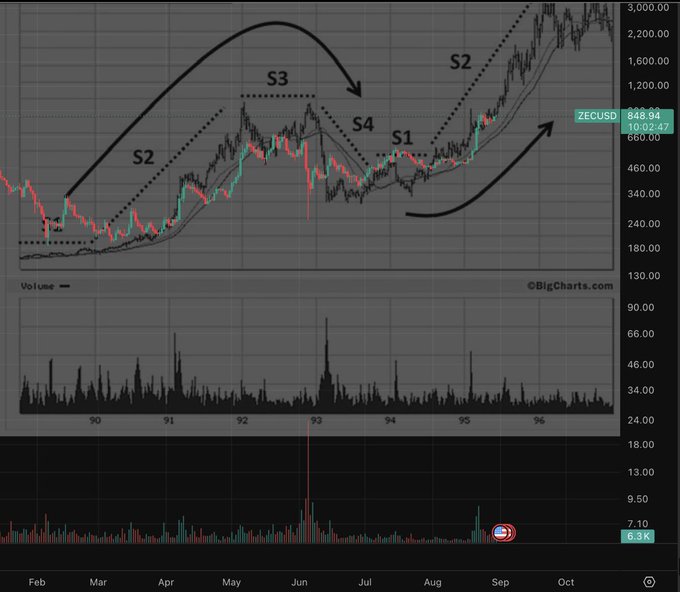Click the Jul label on time axis
Image resolution: width=680 pixels, height=592 pixels.
[x=365, y=582]
